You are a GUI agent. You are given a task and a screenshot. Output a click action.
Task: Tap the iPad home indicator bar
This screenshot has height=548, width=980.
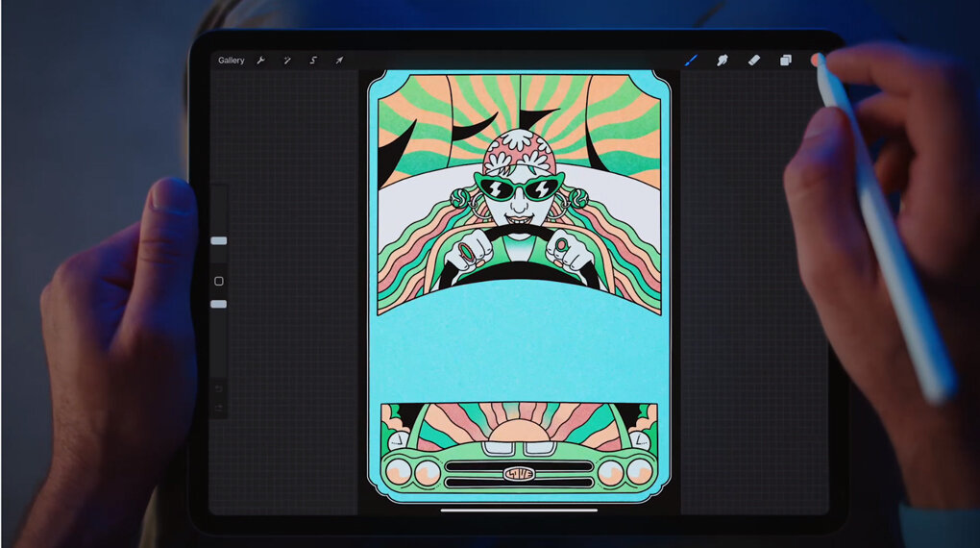[x=519, y=510]
